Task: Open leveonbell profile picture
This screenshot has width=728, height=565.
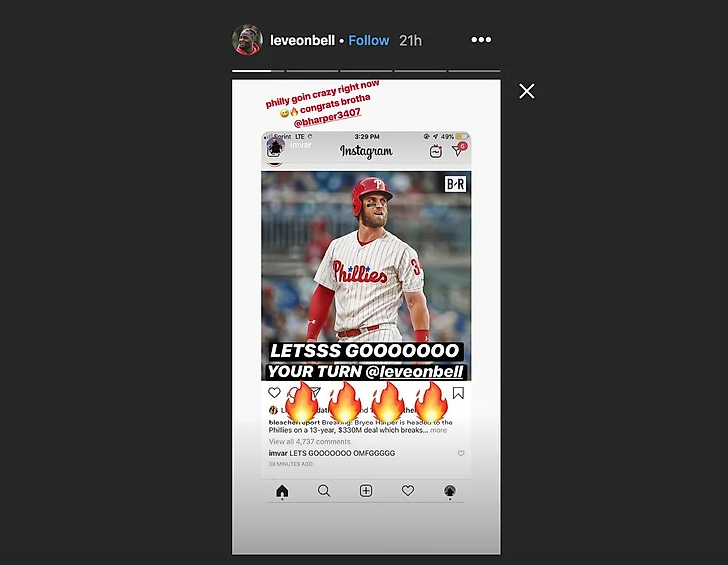Action: 247,40
